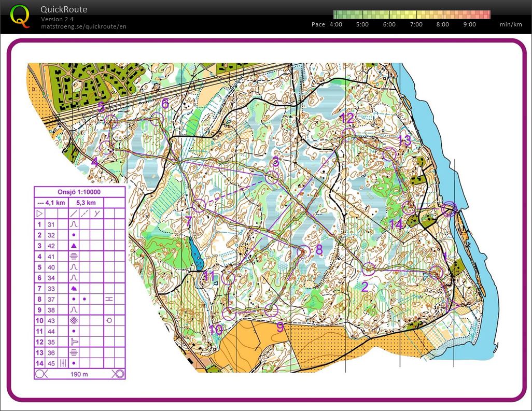Screen dimensions: 532x411
Task: Select control circle 10 on the map
Action: (x=229, y=313)
